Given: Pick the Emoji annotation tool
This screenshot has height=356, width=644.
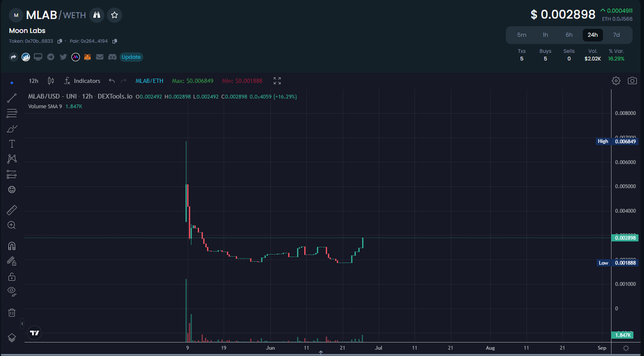Looking at the screenshot, I should pos(12,189).
